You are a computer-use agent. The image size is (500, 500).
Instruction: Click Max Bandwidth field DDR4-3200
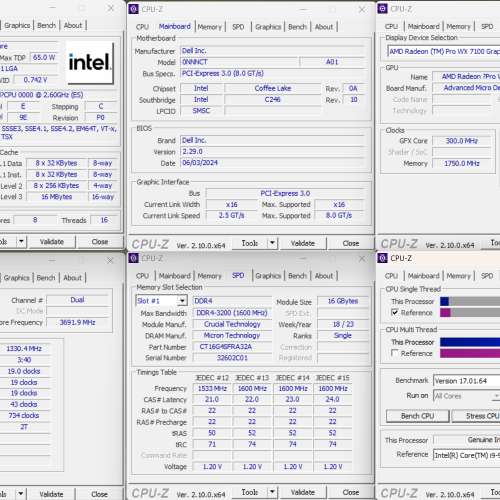232,313
